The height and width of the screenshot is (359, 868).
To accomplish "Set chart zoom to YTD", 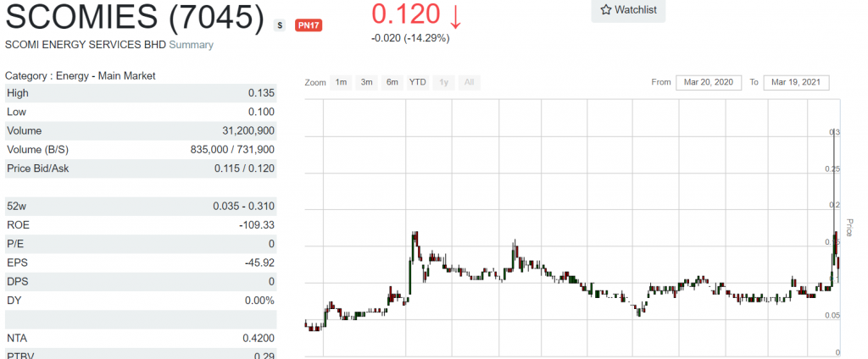I will coord(417,82).
